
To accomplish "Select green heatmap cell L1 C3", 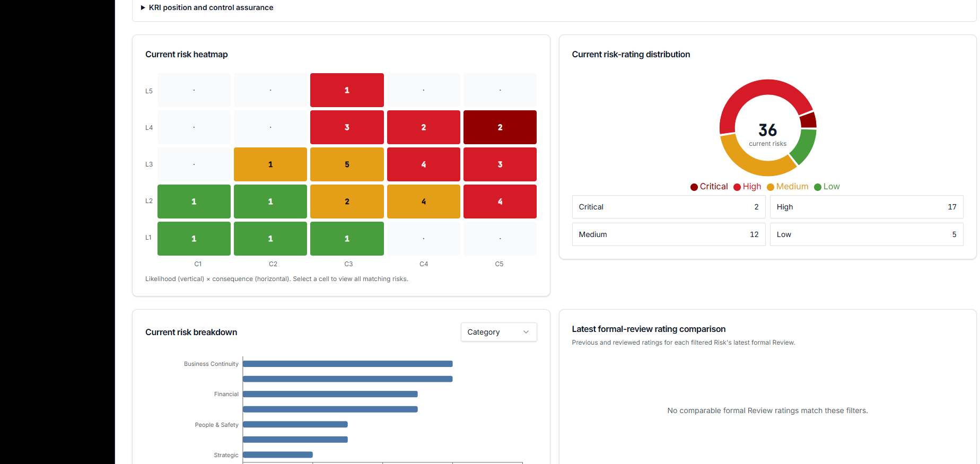I will (x=347, y=239).
